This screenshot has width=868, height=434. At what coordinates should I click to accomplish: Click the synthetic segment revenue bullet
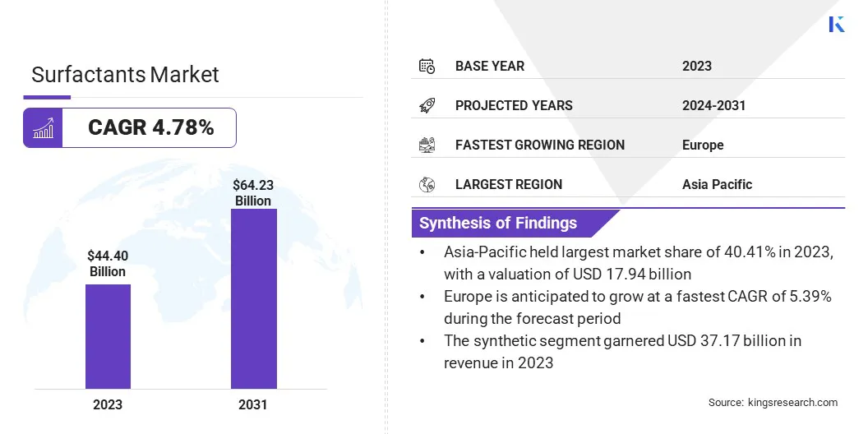coord(621,351)
